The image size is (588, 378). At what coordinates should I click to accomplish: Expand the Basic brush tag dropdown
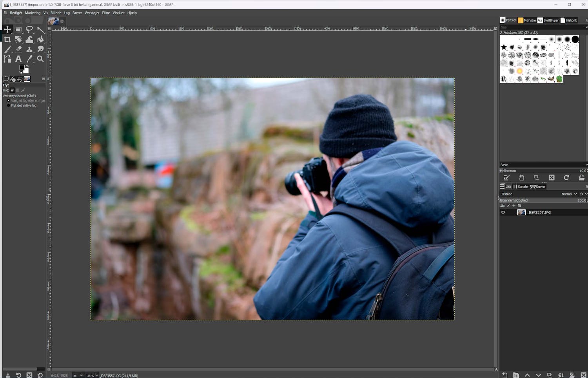586,165
